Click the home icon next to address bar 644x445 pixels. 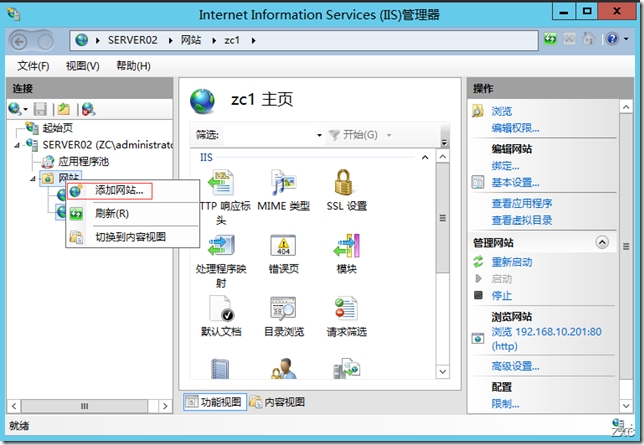589,39
